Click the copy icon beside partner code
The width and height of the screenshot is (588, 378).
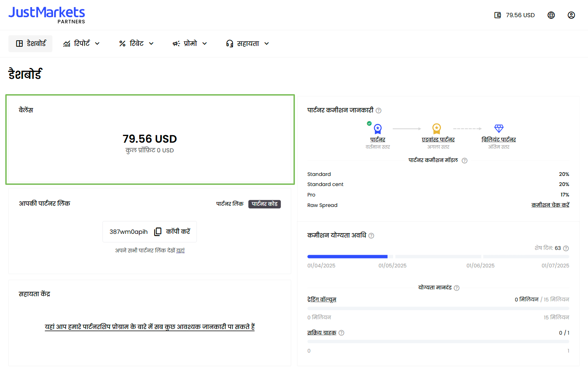pyautogui.click(x=158, y=232)
